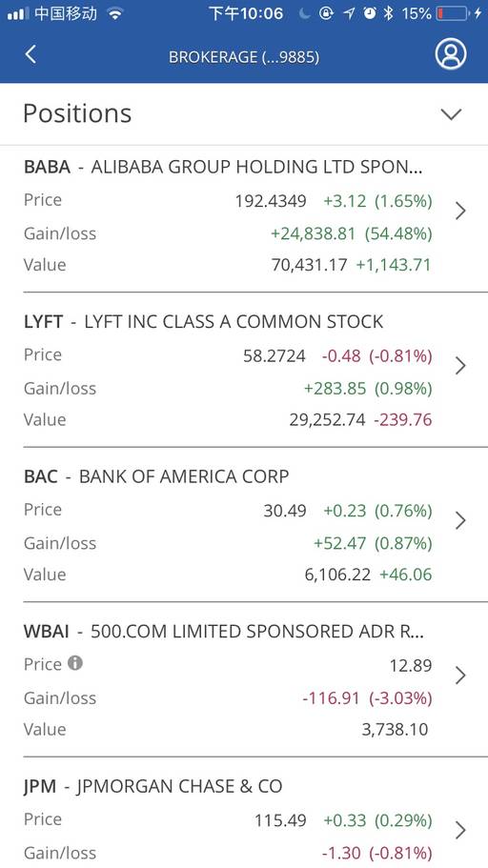Viewport: 488px width, 868px height.
Task: Open WBAI position details chevron
Action: [460, 676]
